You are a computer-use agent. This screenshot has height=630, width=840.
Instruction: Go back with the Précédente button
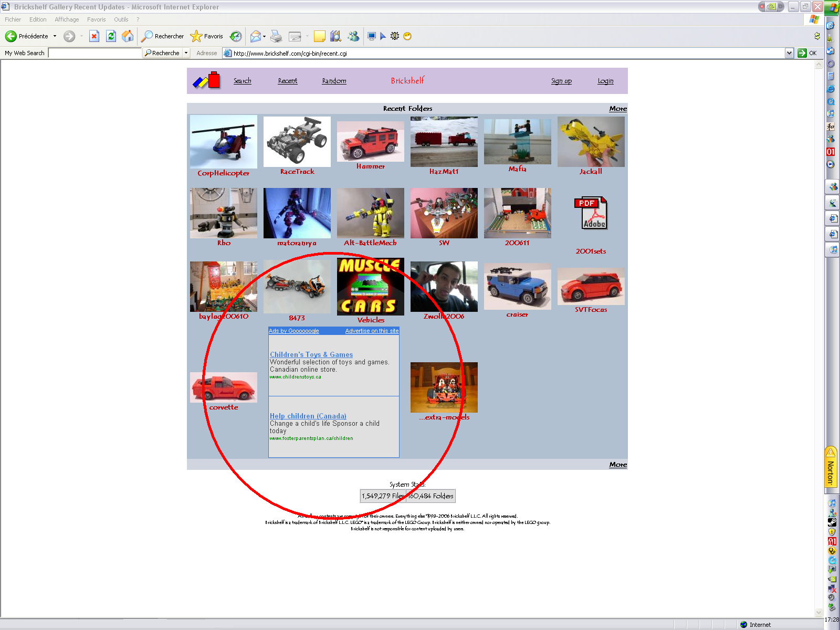27,36
